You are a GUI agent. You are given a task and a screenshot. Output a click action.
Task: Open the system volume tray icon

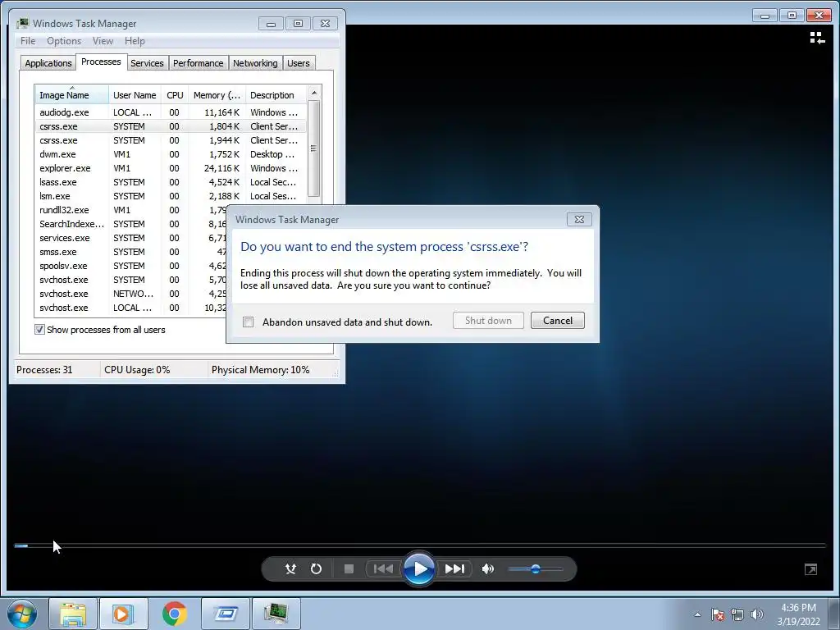click(x=757, y=614)
